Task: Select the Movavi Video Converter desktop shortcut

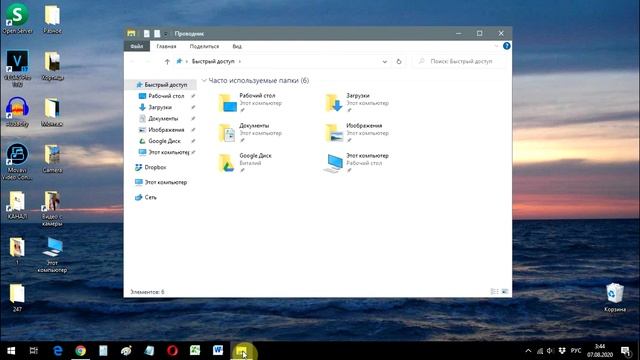Action: click(x=17, y=162)
